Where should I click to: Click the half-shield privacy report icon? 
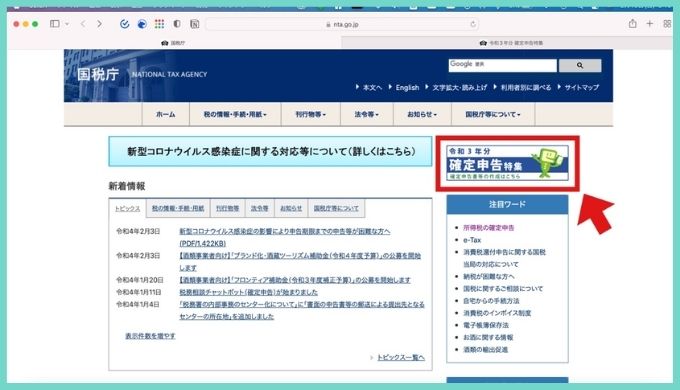point(177,24)
